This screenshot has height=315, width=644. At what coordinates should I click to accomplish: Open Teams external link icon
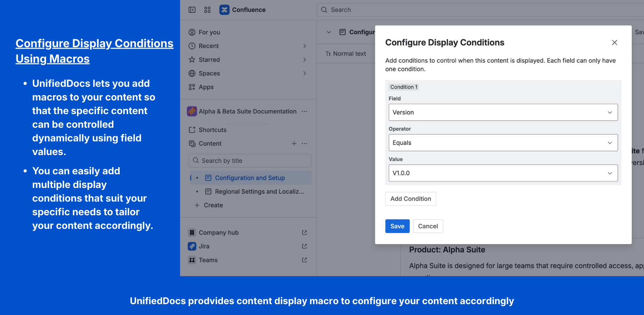tap(304, 260)
